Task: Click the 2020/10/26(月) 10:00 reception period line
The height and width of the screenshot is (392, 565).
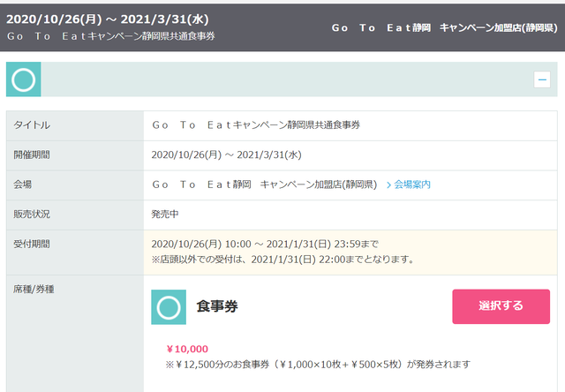Action: coord(265,244)
